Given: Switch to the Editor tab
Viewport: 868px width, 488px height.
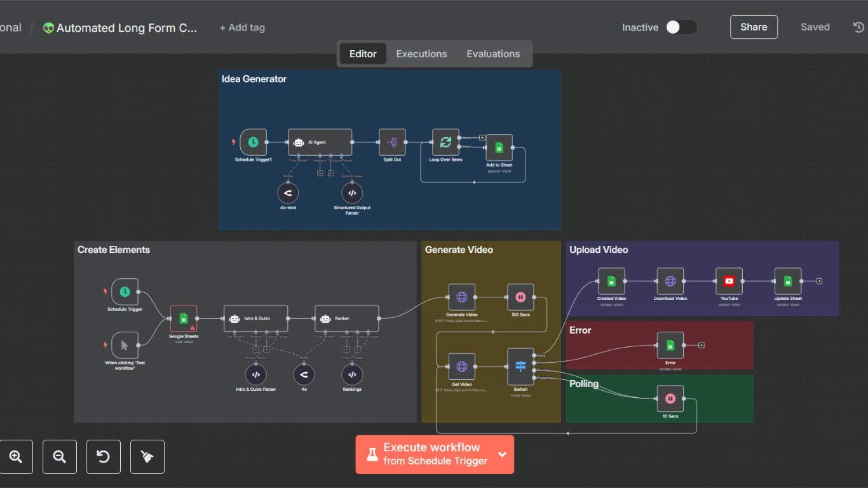Looking at the screenshot, I should click(x=363, y=54).
